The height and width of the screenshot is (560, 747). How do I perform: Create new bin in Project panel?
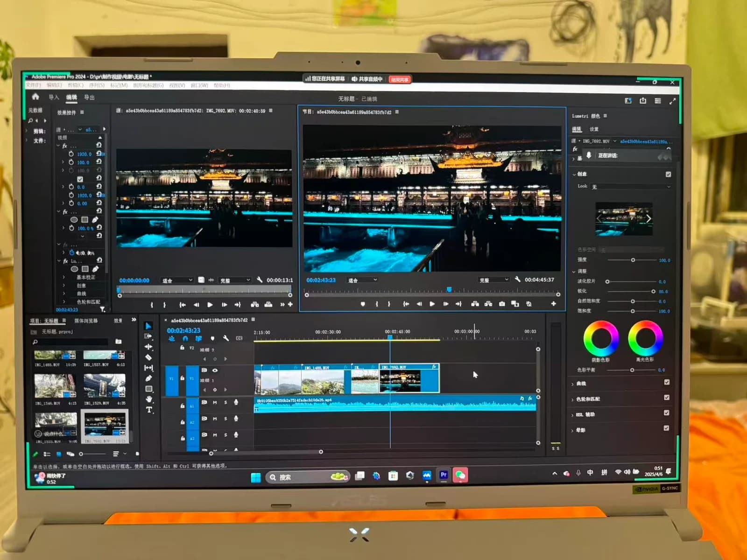[119, 342]
